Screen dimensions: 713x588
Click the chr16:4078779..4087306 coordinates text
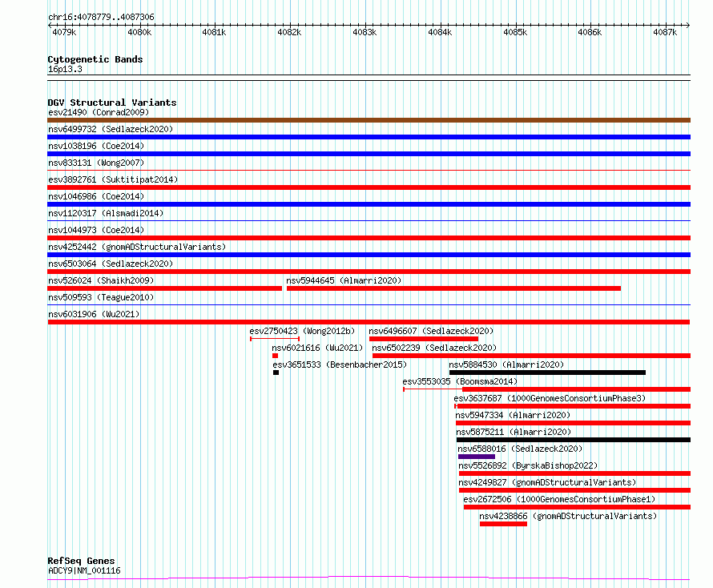click(x=101, y=18)
